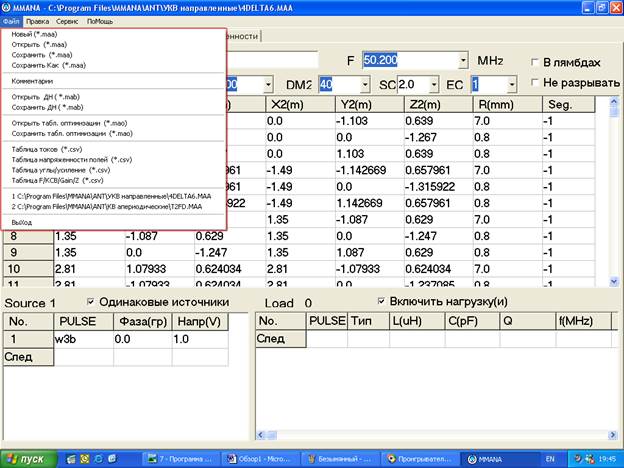
Task: Choose 'Сохранить Как (*.maa)' entry
Action: [x=49, y=65]
